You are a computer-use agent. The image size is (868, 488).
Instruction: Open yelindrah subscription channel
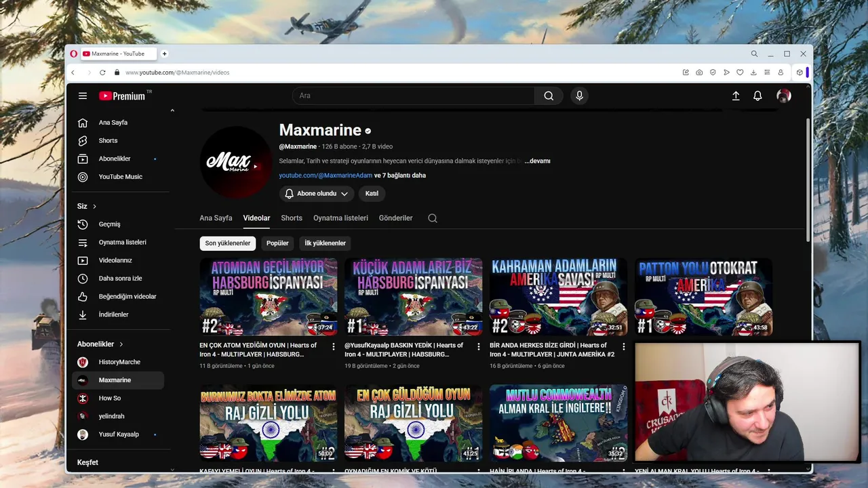(118, 416)
